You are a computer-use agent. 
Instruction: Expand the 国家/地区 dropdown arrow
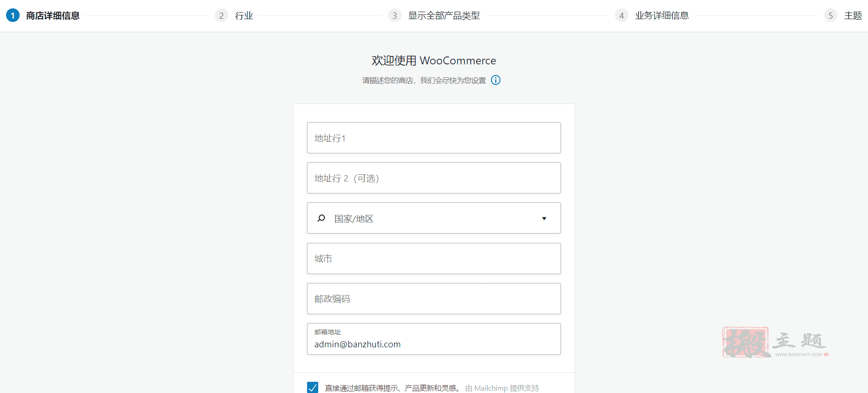[x=544, y=218]
